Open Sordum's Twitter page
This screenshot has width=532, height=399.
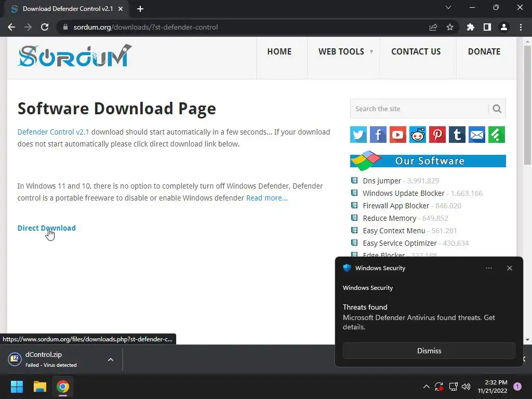tap(358, 135)
